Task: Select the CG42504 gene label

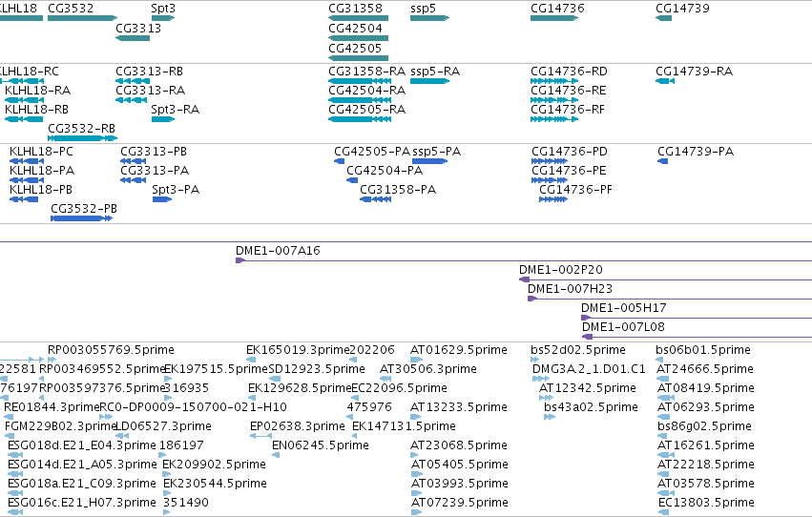Action: click(355, 29)
